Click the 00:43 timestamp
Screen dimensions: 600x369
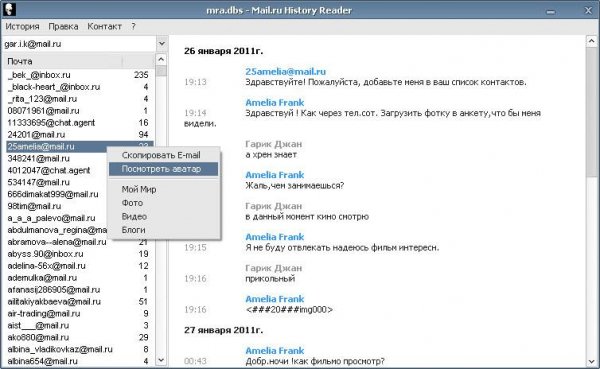coord(195,361)
